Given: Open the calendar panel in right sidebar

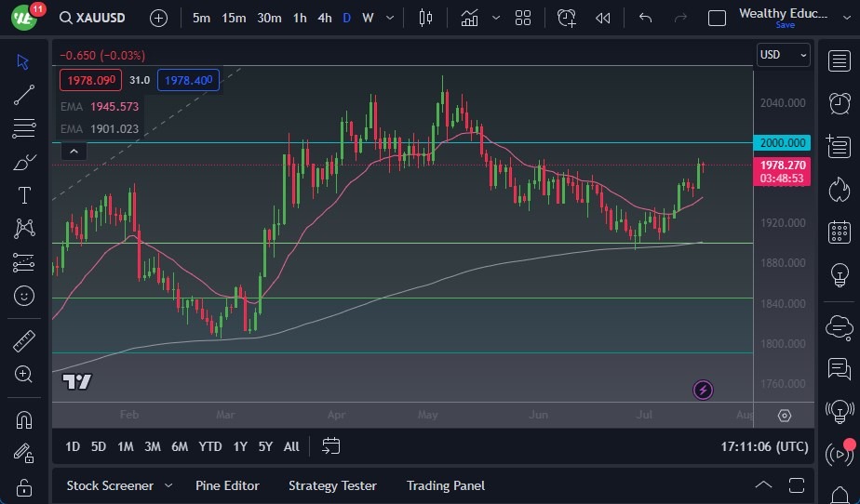Looking at the screenshot, I should (x=840, y=232).
